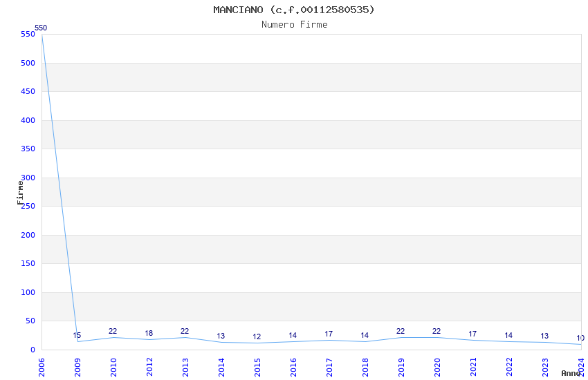
Task: Click the x-axis year label 2018
Action: pyautogui.click(x=366, y=367)
